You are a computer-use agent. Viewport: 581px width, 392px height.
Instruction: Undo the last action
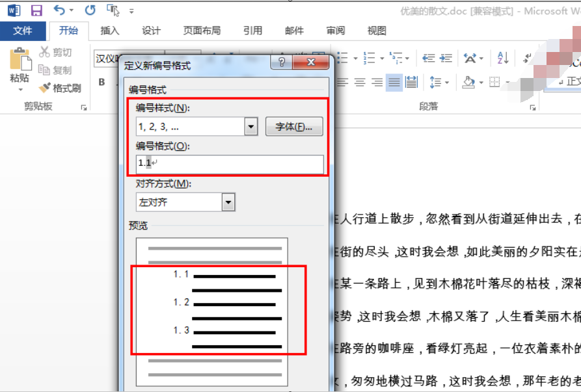pyautogui.click(x=60, y=10)
